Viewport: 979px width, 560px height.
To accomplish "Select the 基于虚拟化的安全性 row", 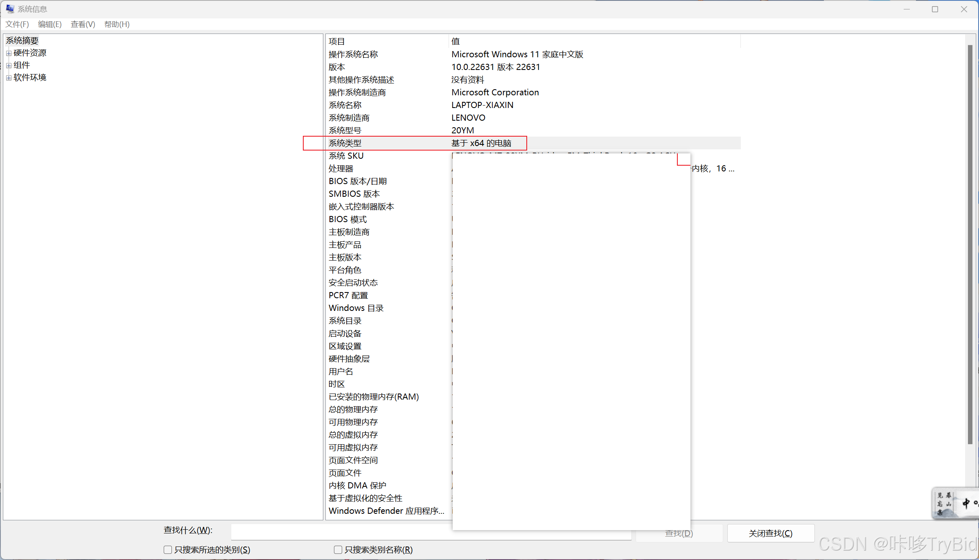I will (389, 498).
